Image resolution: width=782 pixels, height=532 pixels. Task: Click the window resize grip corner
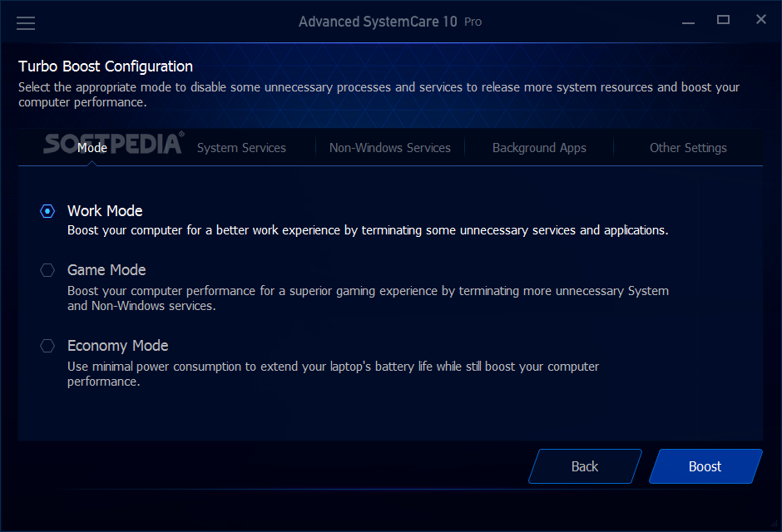click(x=774, y=524)
